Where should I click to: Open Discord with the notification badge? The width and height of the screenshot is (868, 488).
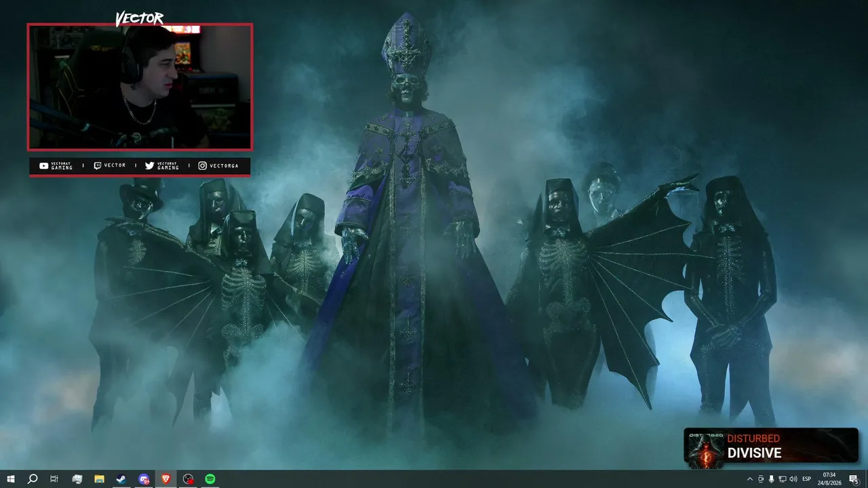[x=144, y=479]
